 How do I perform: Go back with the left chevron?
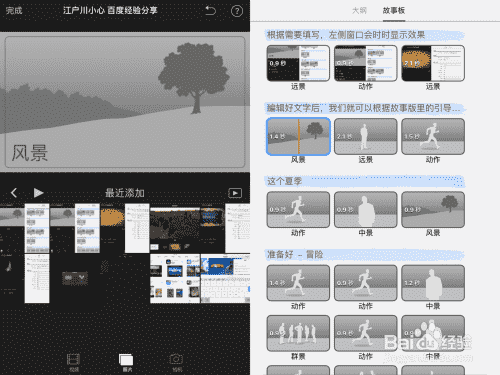14,193
